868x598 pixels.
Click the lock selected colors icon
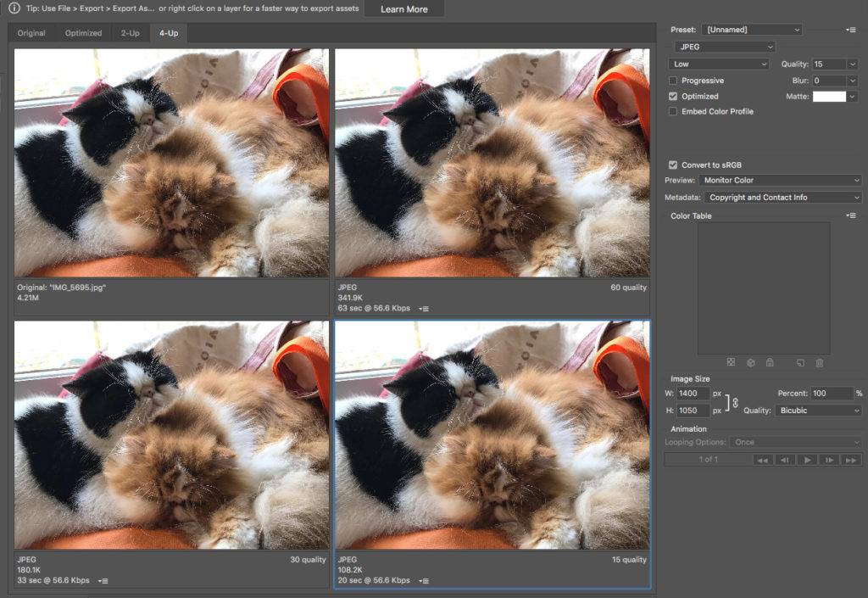pyautogui.click(x=770, y=363)
